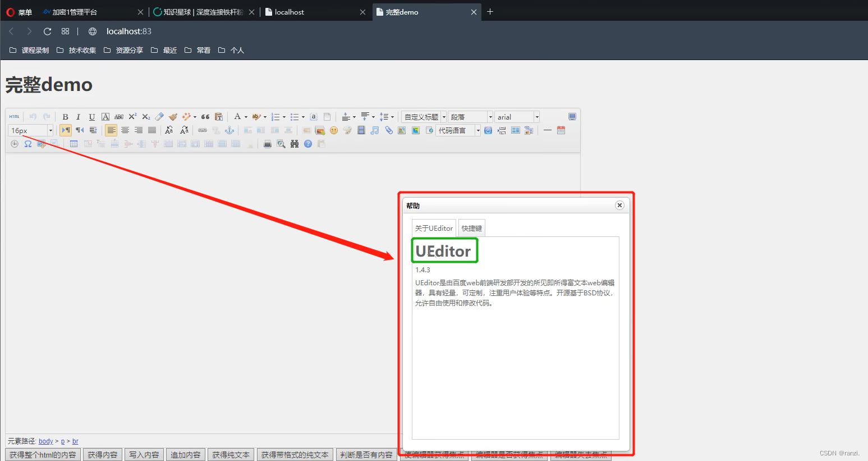Open search and replace with the binoculars icon
Viewport: 868px width, 461px height.
(294, 143)
